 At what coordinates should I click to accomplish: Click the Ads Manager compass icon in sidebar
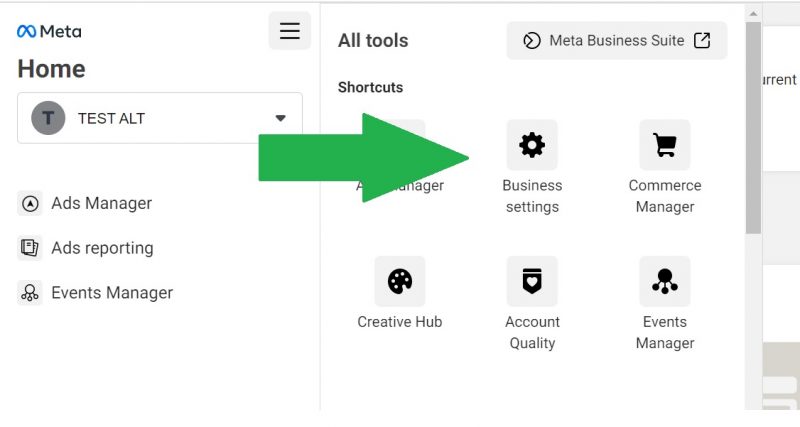pos(30,204)
